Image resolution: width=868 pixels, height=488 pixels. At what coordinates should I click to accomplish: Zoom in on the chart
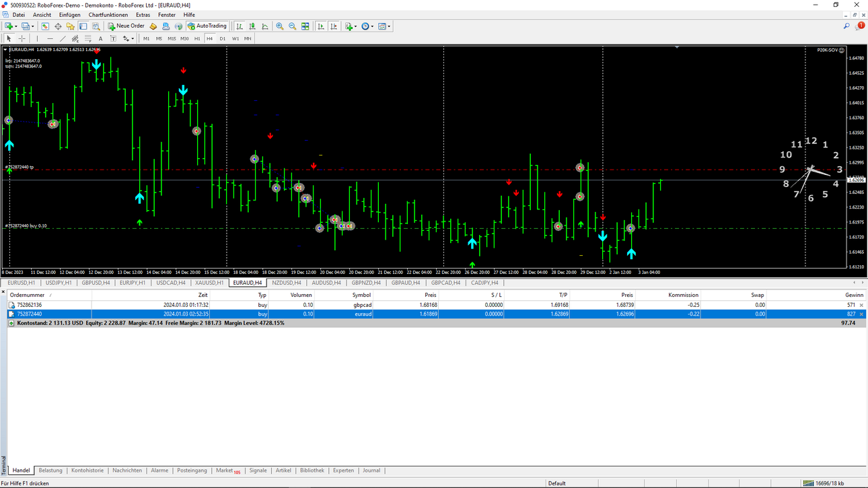coord(279,26)
